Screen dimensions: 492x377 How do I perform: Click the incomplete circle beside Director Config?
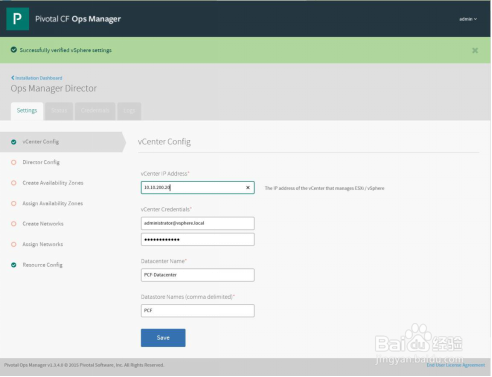[14, 162]
